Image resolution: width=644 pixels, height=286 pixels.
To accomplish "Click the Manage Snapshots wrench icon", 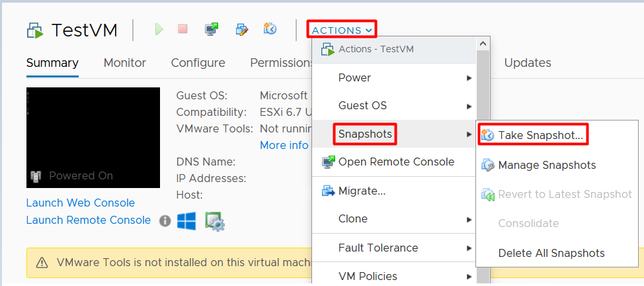I will (x=487, y=165).
